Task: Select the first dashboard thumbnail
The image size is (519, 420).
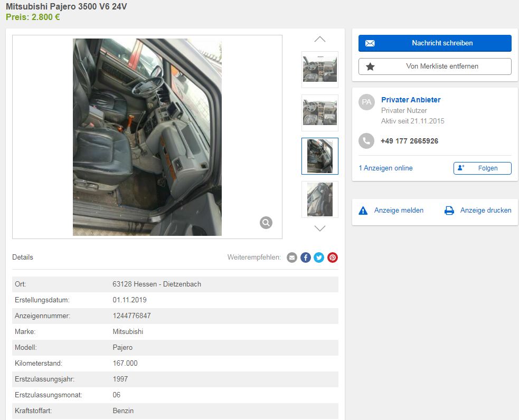Action: (x=319, y=69)
